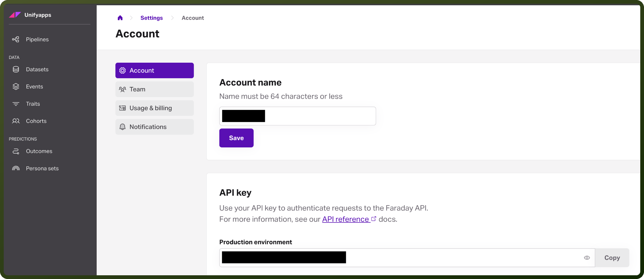Focus the Production environment key field
This screenshot has height=279, width=644.
[x=407, y=258]
